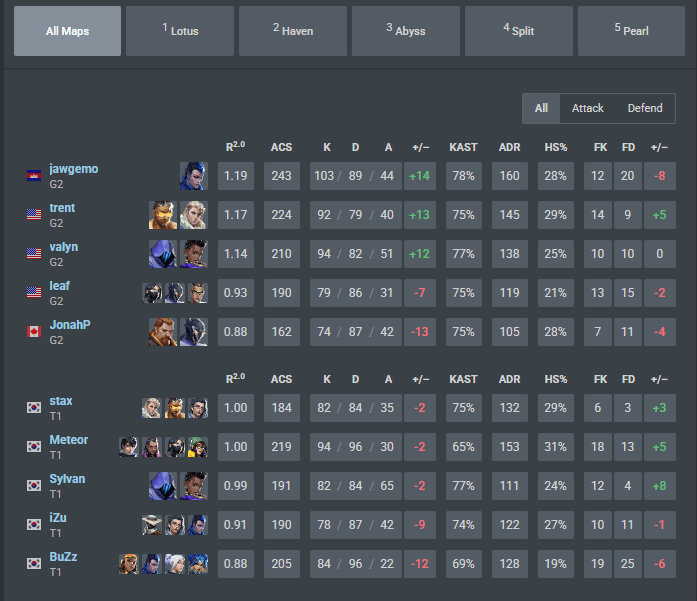Open the Lotus map tab
Image resolution: width=697 pixels, height=601 pixels.
point(180,31)
